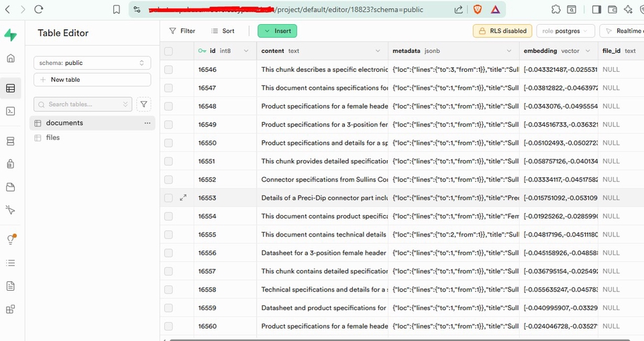Open the schema: public dropdown

(93, 63)
